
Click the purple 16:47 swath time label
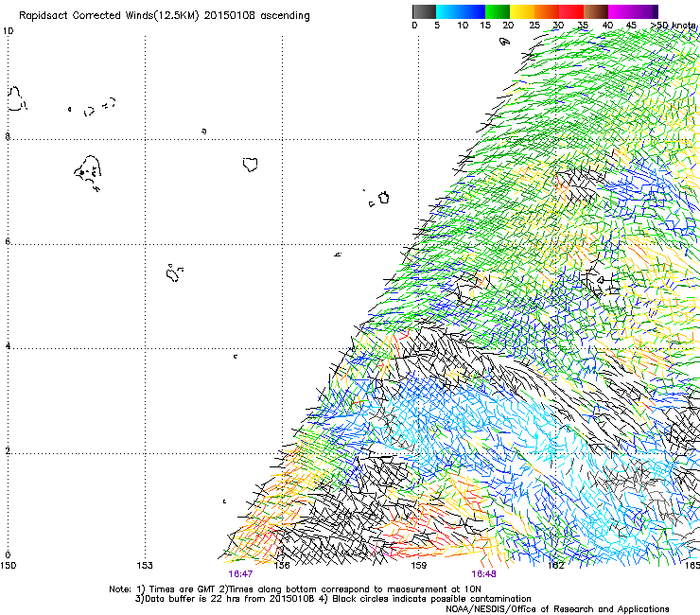(x=240, y=574)
